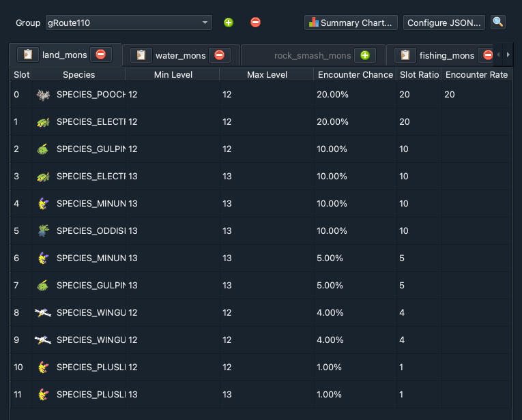The width and height of the screenshot is (522, 420).
Task: Click the fishing_mons clipboard copy icon
Action: (x=405, y=55)
